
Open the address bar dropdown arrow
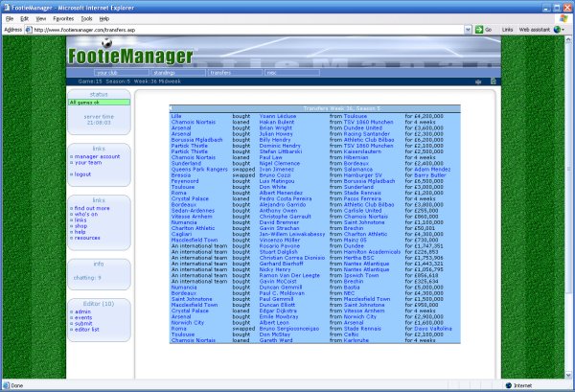[x=468, y=30]
